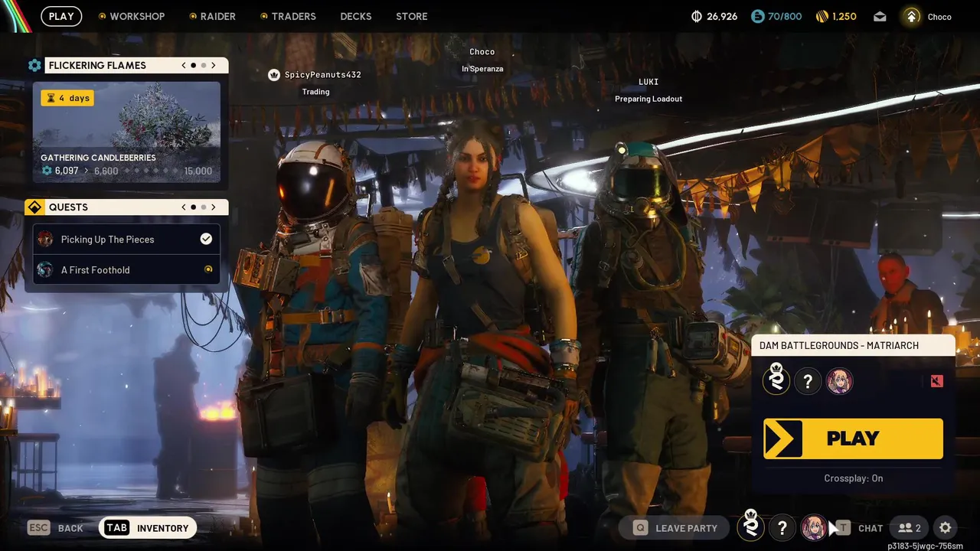Open the settings gear icon
Screen dimensions: 980x551
(x=946, y=528)
